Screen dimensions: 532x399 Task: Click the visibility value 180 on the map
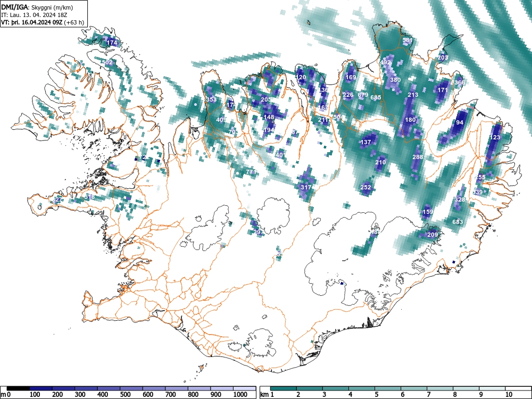(x=411, y=120)
